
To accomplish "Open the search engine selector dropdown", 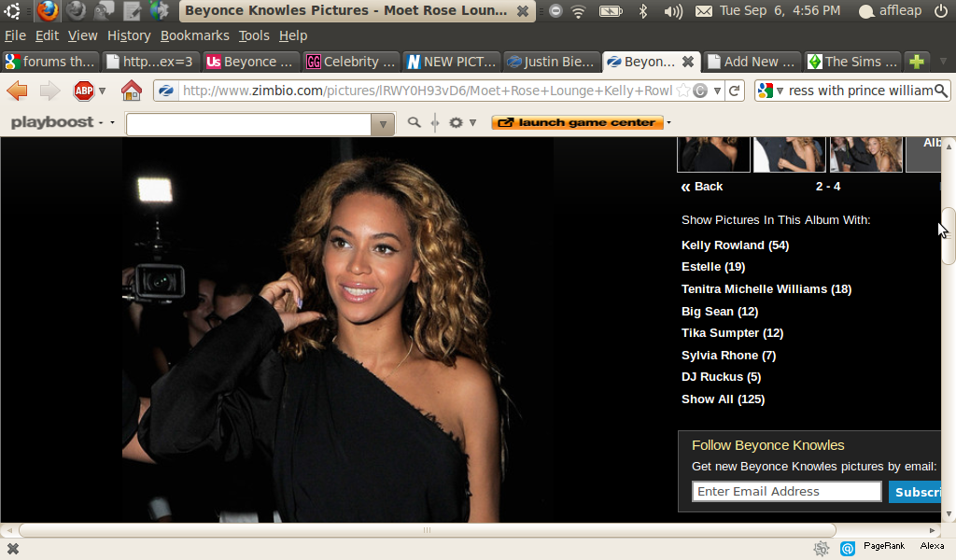I will point(780,91).
